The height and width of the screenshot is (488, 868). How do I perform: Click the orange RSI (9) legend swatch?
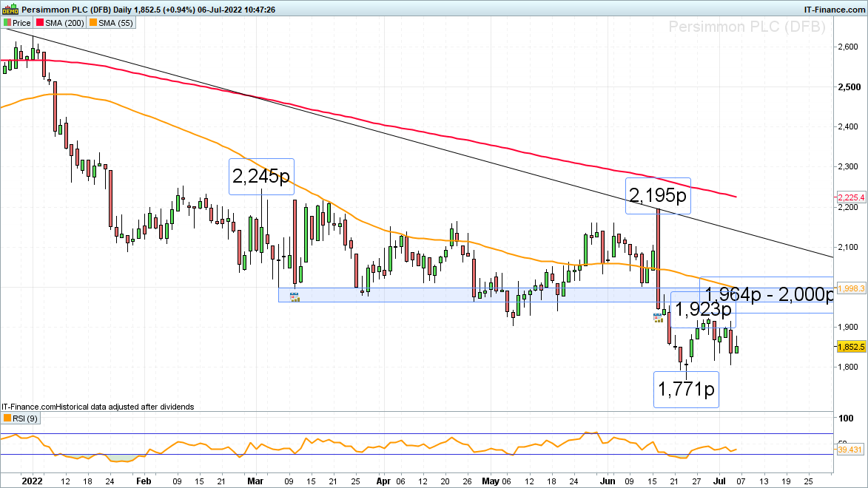tap(7, 418)
